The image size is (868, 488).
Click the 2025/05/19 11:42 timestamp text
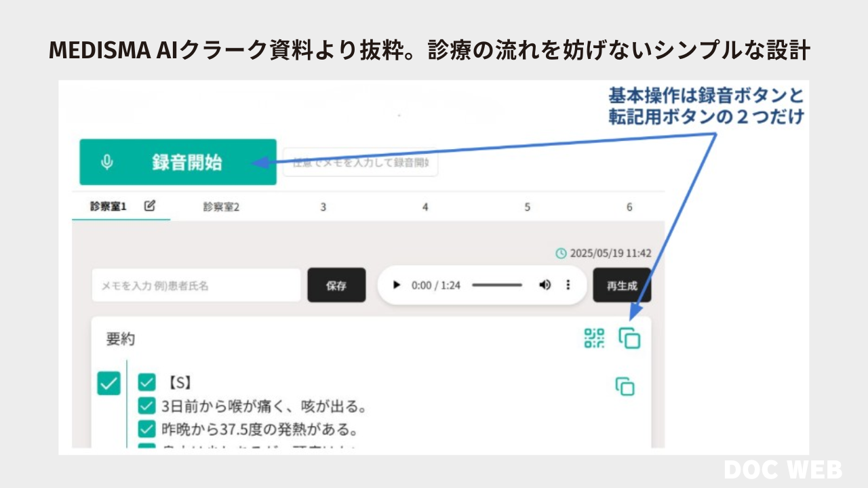tap(610, 253)
